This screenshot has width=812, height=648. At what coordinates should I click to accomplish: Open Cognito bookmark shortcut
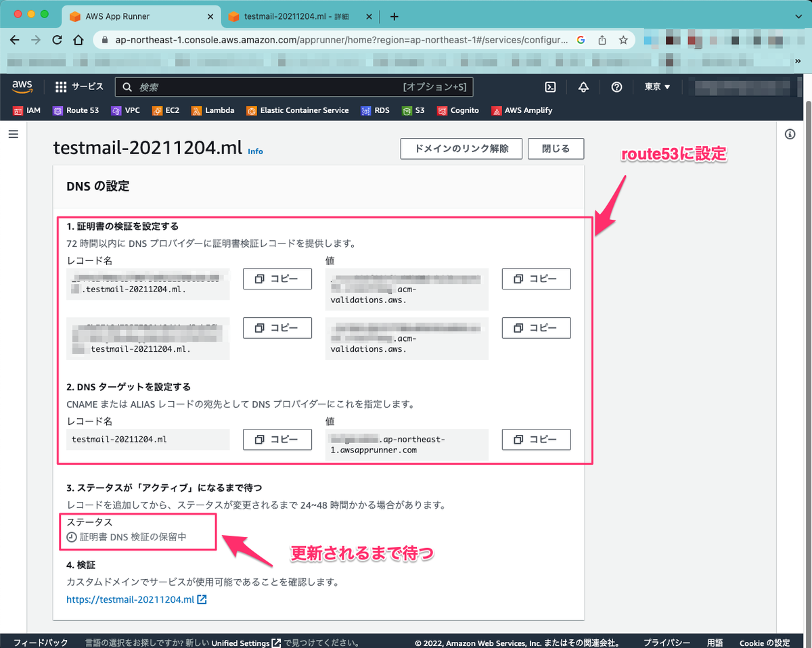tap(458, 110)
